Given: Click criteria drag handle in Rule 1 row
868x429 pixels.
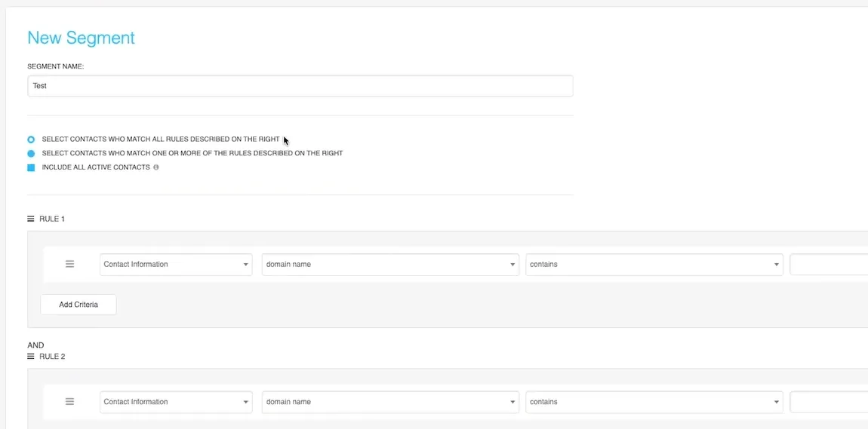Looking at the screenshot, I should pyautogui.click(x=69, y=264).
